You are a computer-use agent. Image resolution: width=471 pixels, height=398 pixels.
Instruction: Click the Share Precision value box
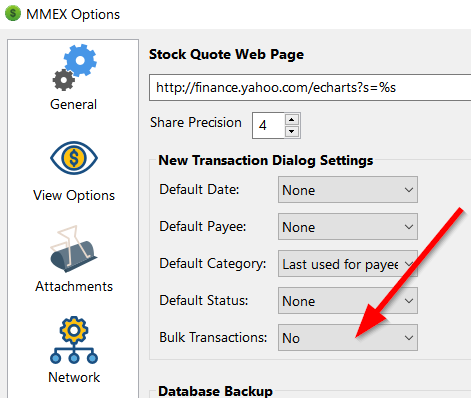click(268, 125)
